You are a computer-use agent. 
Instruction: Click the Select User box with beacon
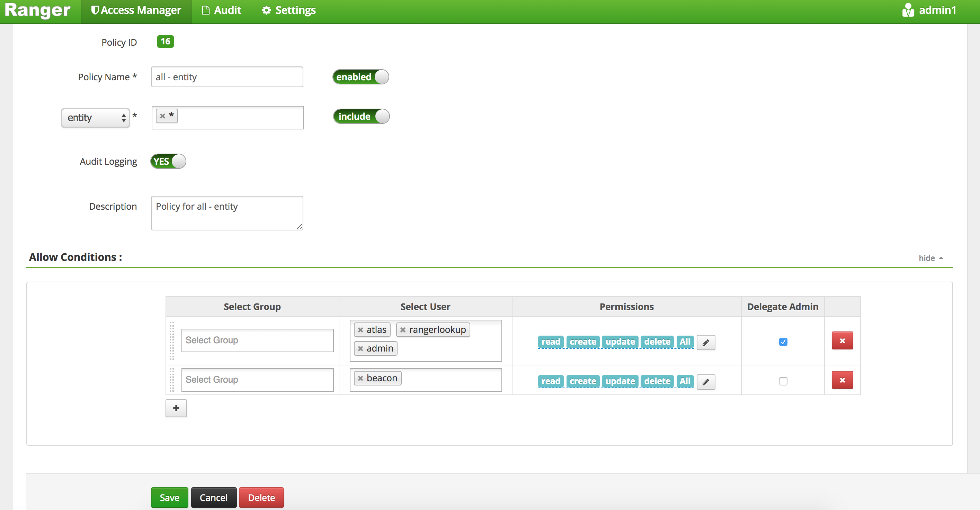pos(426,380)
